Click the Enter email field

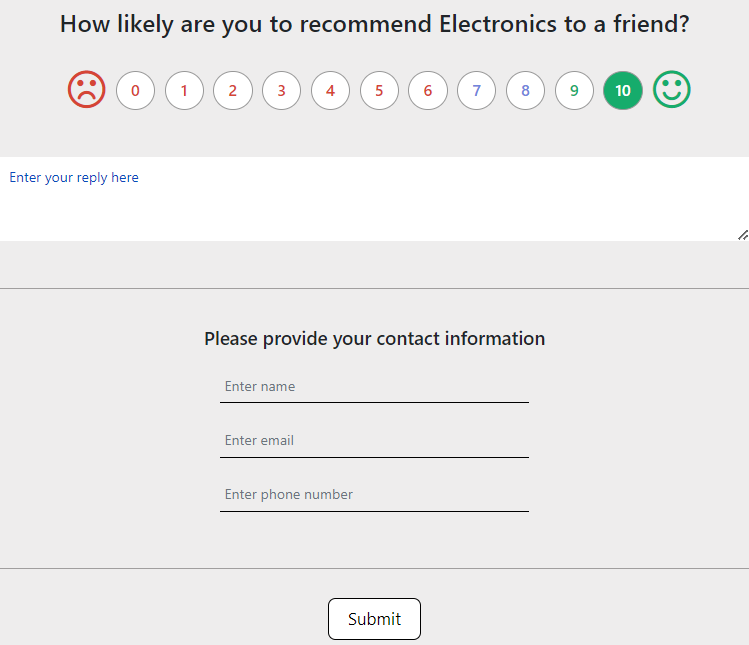pyautogui.click(x=374, y=441)
